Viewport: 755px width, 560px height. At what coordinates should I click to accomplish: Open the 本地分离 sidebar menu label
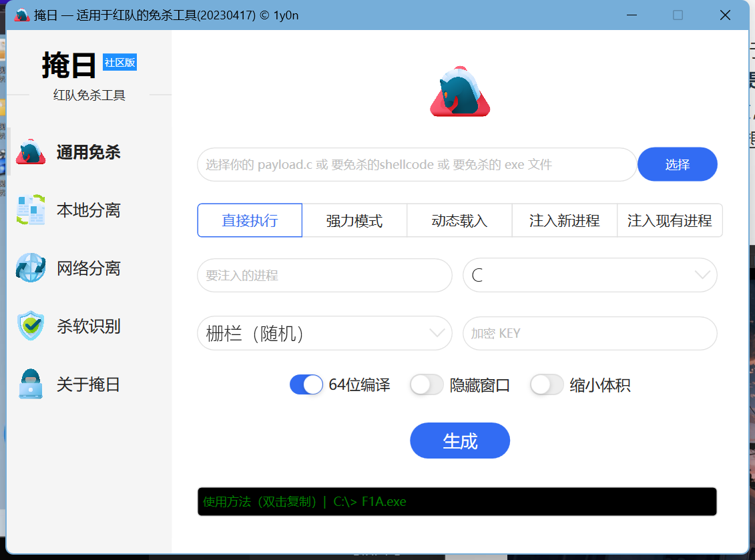(x=89, y=210)
